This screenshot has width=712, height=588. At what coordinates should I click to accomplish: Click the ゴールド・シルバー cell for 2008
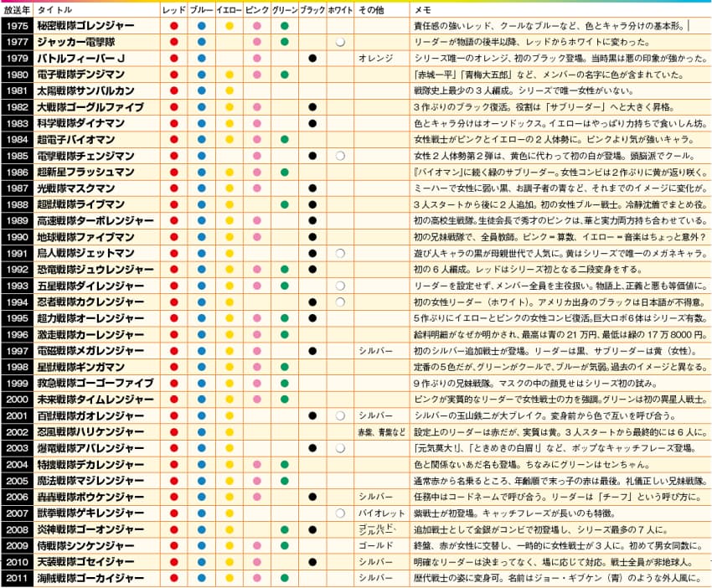378,529
